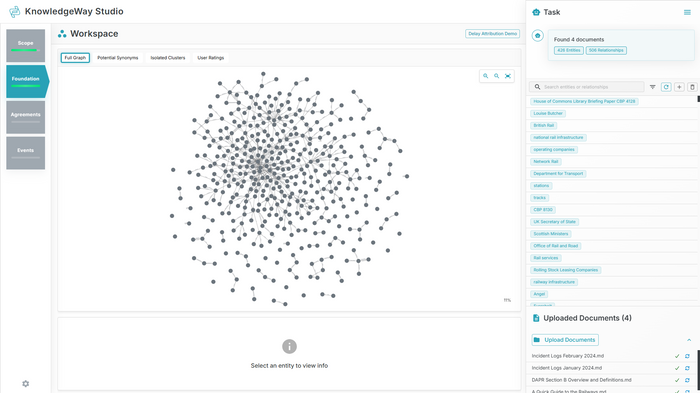Select the Network Rail entity
This screenshot has width=700, height=393.
(546, 162)
